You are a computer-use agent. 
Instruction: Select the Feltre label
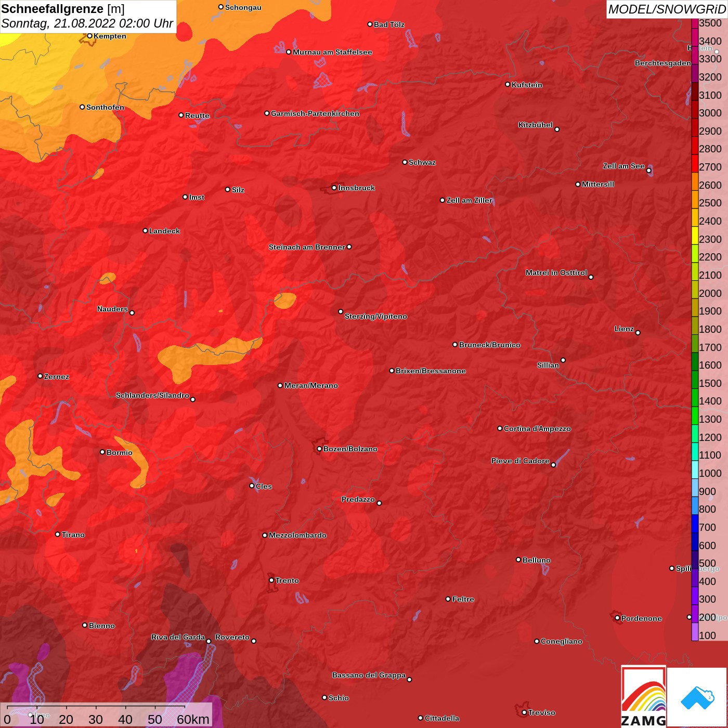[x=463, y=599]
